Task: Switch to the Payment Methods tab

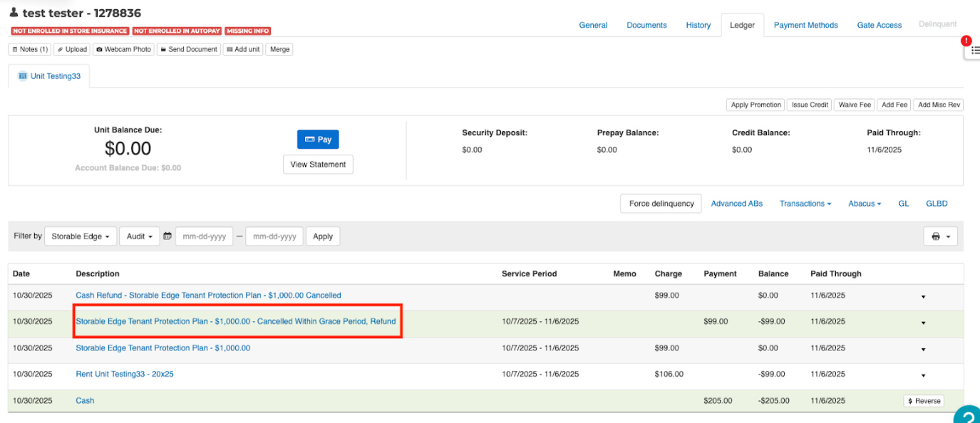Action: (805, 25)
